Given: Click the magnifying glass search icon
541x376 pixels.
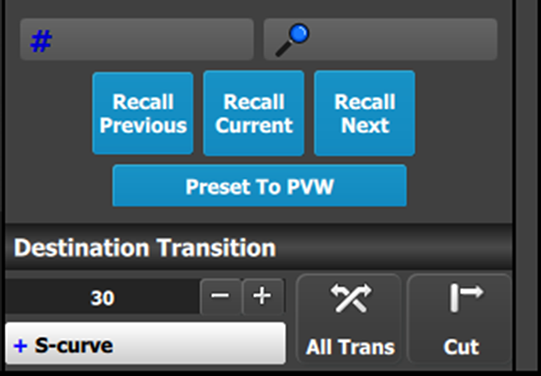Looking at the screenshot, I should point(292,40).
